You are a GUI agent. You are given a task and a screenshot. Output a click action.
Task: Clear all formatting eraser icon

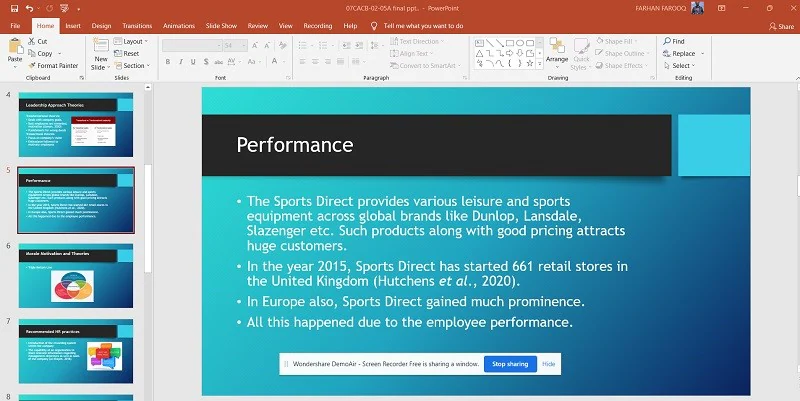pyautogui.click(x=283, y=46)
